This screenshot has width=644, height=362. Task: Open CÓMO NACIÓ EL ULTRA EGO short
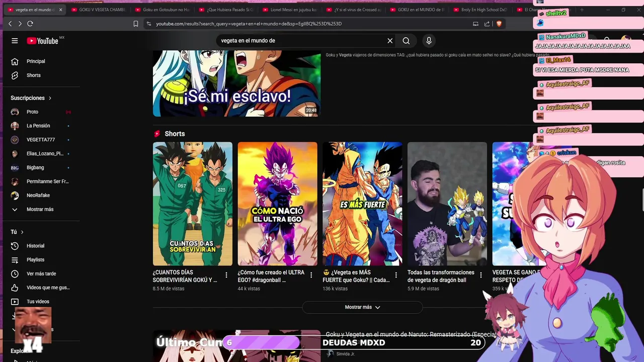click(278, 204)
